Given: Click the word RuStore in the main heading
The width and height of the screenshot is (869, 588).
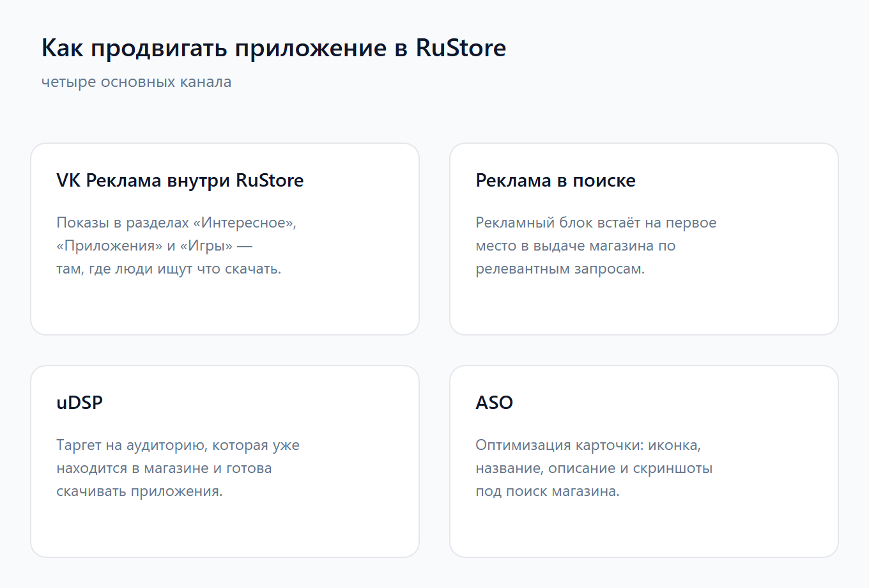Looking at the screenshot, I should pos(461,48).
